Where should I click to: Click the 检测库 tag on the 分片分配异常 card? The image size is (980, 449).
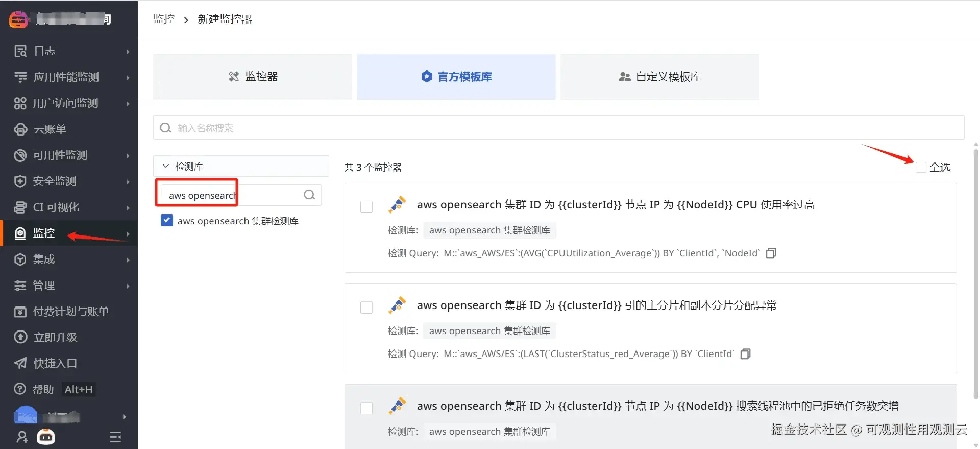coord(489,331)
